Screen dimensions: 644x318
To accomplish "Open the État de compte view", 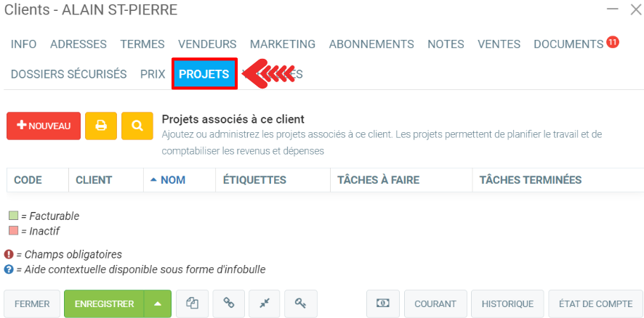I will coord(596,303).
